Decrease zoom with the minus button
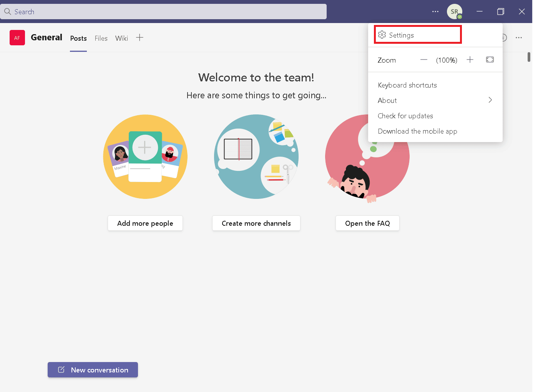This screenshot has width=533, height=392. pos(424,60)
